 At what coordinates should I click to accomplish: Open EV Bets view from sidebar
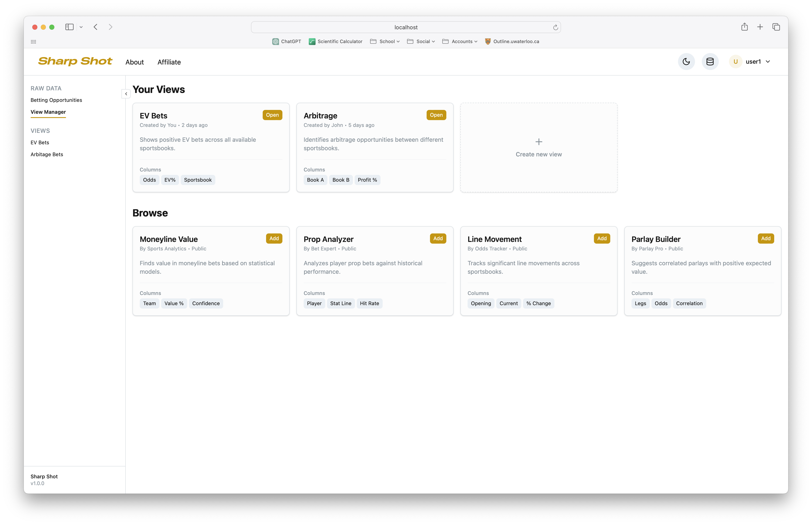click(39, 143)
